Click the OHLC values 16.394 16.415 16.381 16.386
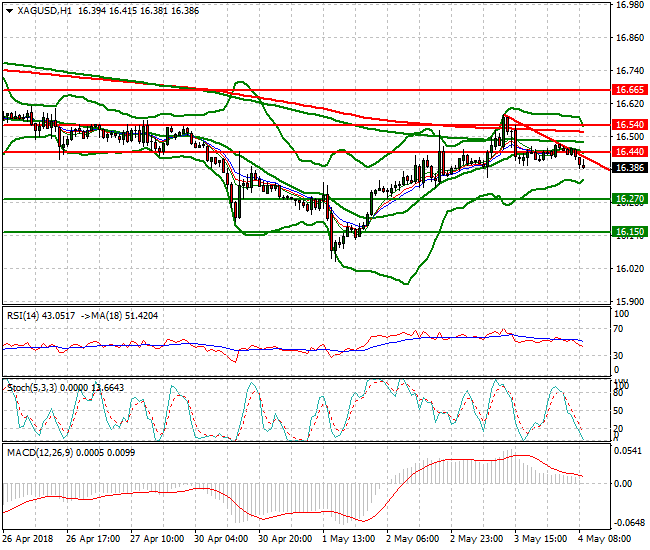 [138, 11]
